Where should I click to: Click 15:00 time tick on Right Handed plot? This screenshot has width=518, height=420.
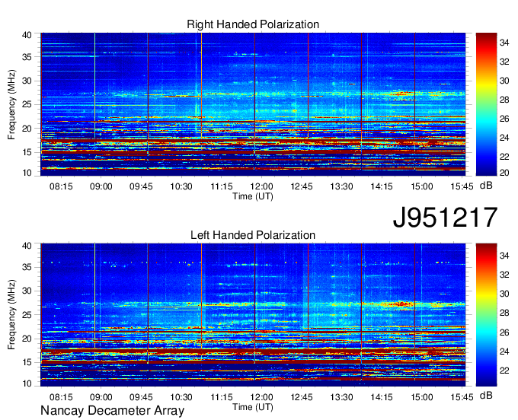pyautogui.click(x=422, y=186)
